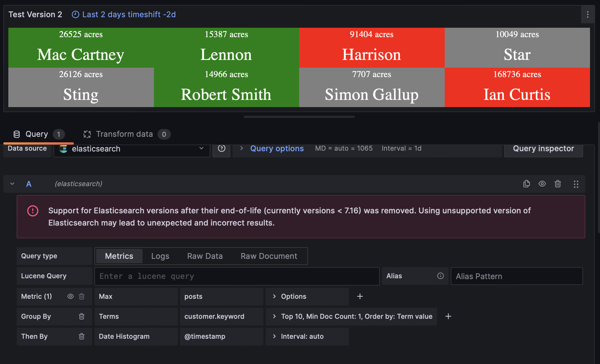Collapse query A with its chevron
This screenshot has width=600, height=364.
coord(12,184)
